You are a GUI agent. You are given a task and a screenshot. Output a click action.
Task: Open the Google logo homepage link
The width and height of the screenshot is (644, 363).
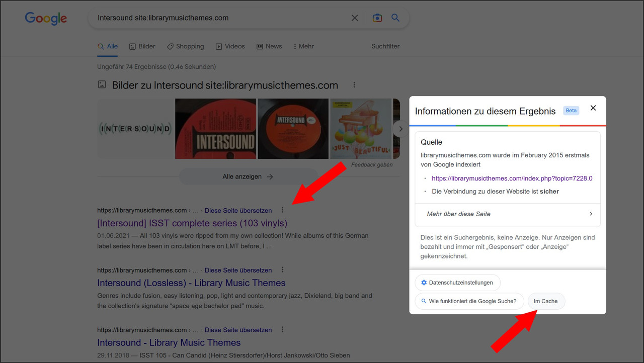click(46, 19)
